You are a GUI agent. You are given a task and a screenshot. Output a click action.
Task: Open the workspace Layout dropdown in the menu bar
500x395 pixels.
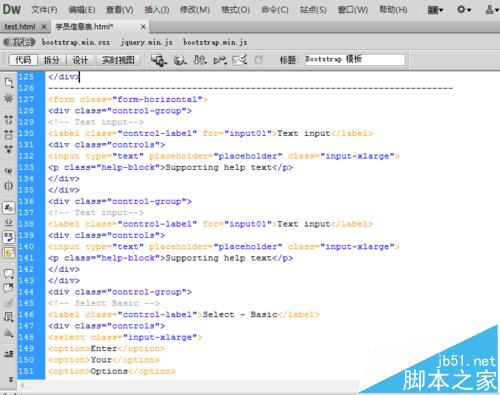tap(435, 10)
